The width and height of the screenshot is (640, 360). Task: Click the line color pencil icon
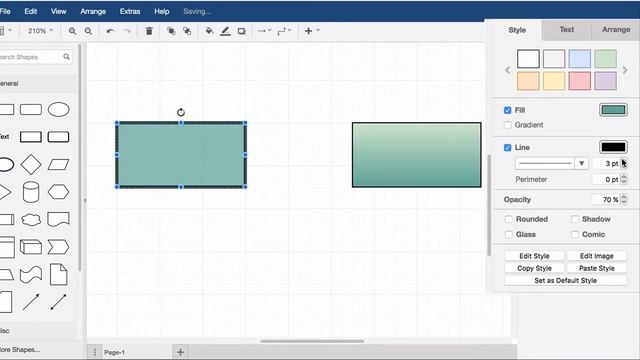pyautogui.click(x=225, y=31)
